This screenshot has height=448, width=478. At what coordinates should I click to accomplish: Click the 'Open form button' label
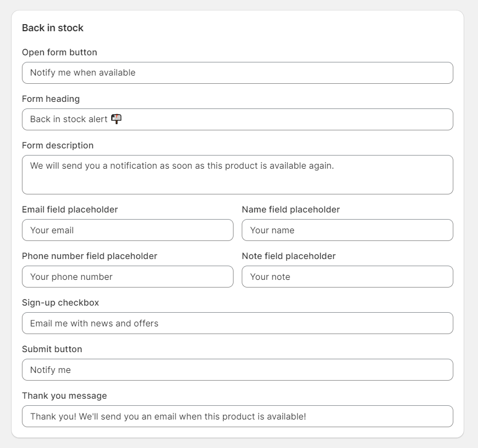point(59,53)
